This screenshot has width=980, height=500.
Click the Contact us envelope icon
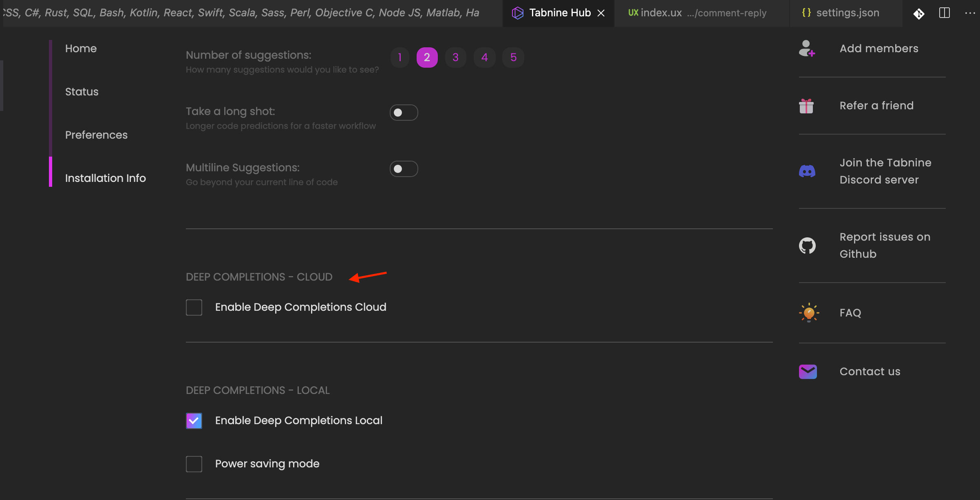(x=808, y=372)
